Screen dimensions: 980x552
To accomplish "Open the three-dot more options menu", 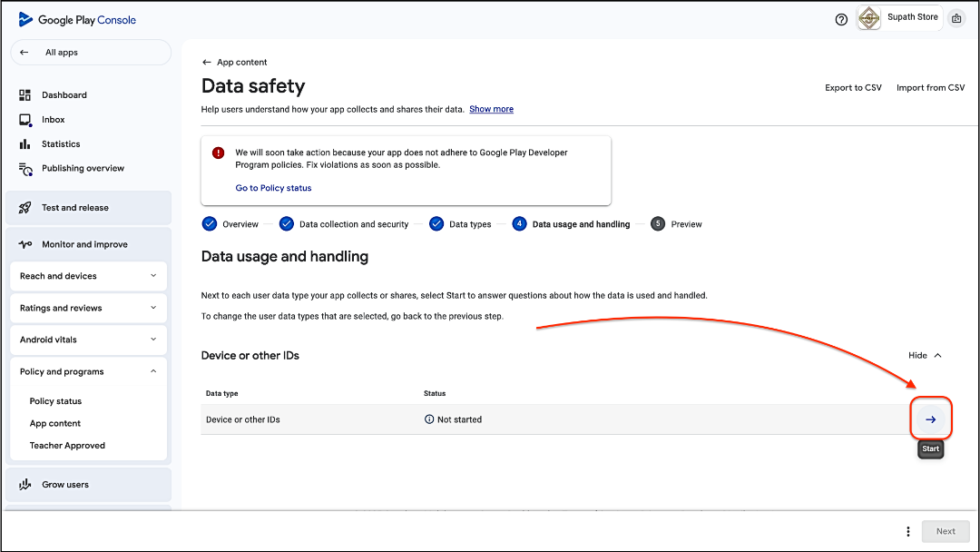I will tap(907, 531).
